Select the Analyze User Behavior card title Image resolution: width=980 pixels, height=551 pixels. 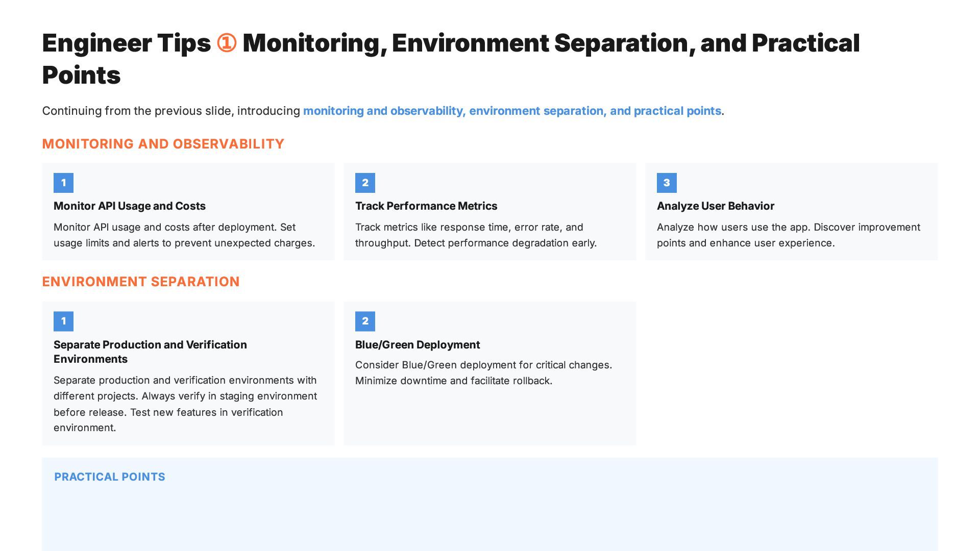tap(716, 206)
